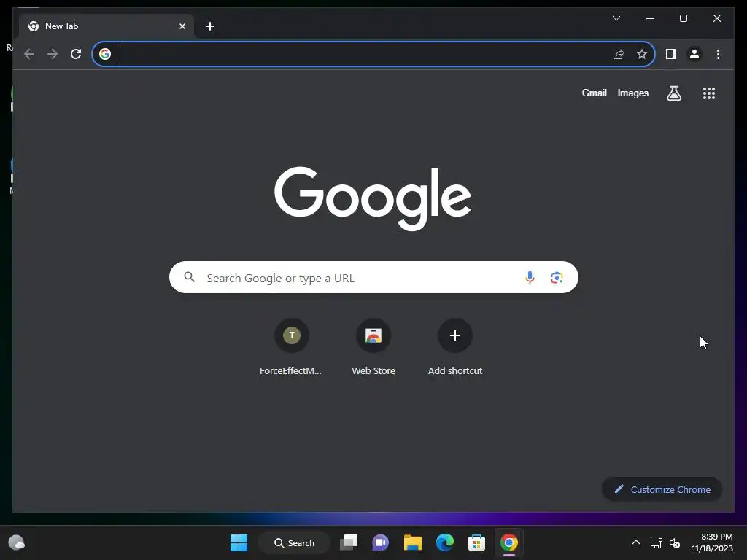Screen dimensions: 747x560
Task: Close the New Tab tab
Action: [x=182, y=26]
